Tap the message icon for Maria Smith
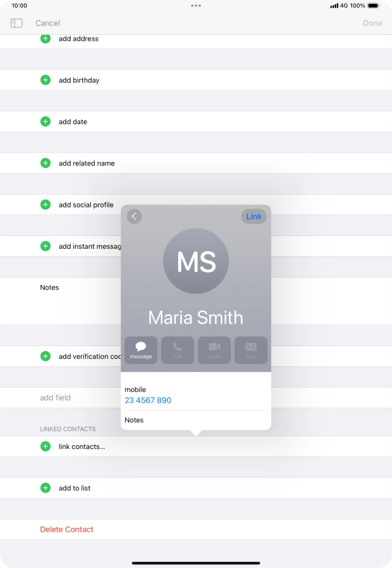Viewport: 392px width, 568px height. click(141, 350)
